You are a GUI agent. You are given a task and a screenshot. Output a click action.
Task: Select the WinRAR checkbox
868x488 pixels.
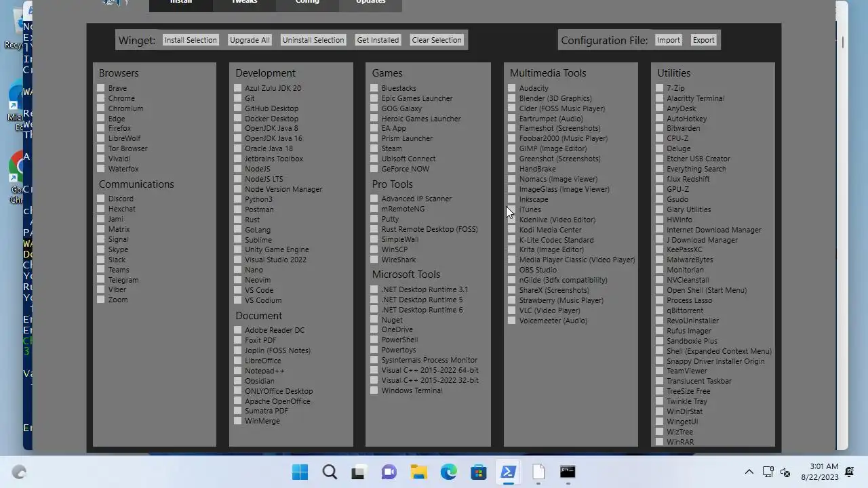click(x=660, y=442)
